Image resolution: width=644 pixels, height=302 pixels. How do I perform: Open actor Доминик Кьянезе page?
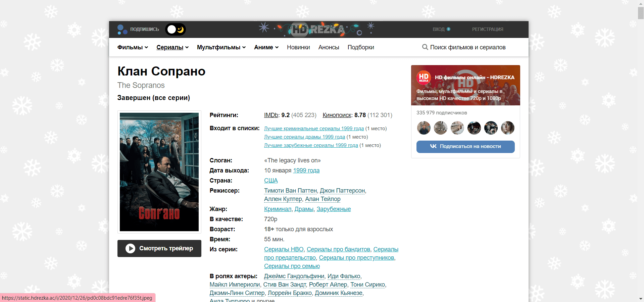(x=339, y=293)
